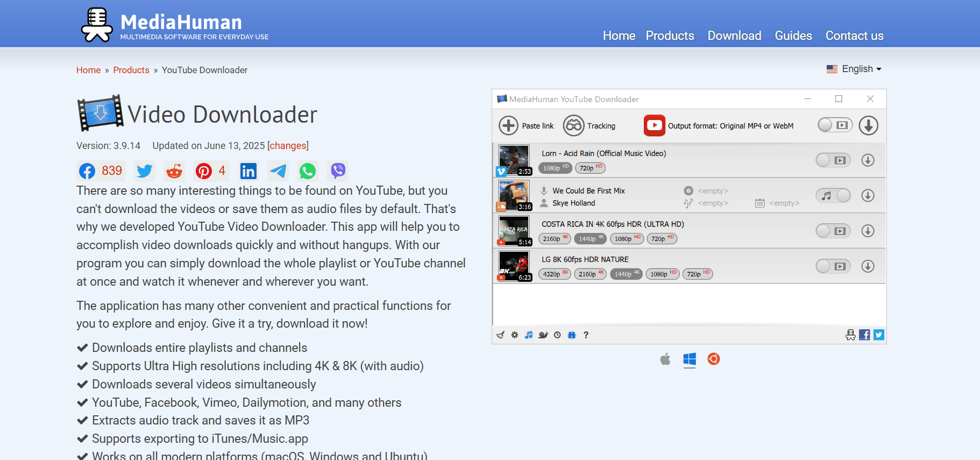This screenshot has width=980, height=460.
Task: Click the Reddit share icon
Action: click(174, 171)
